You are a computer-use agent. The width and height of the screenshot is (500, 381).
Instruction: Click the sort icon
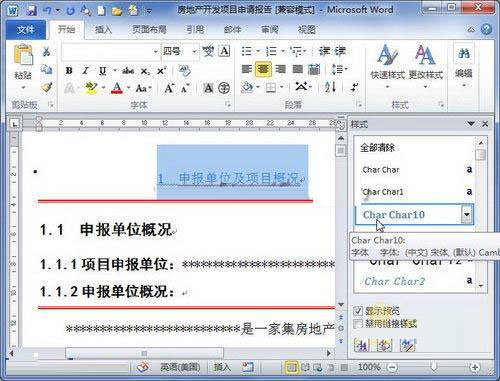tap(330, 88)
